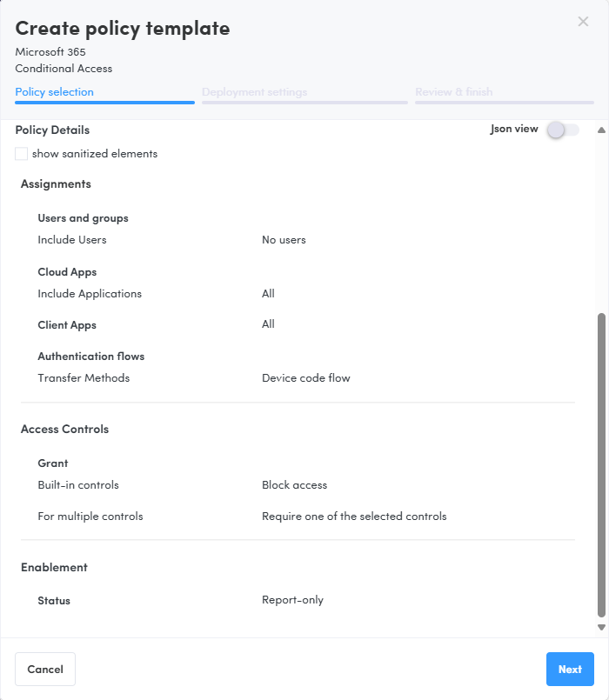Jump to the Review & finish step
Image resolution: width=609 pixels, height=700 pixels.
point(453,92)
